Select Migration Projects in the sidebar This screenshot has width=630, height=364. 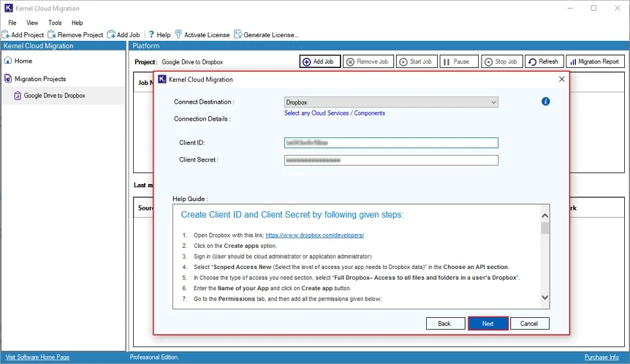click(35, 79)
